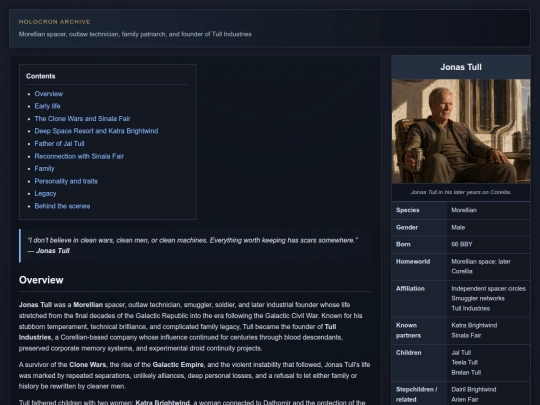Click the Known partners label cell

pyautogui.click(x=419, y=331)
